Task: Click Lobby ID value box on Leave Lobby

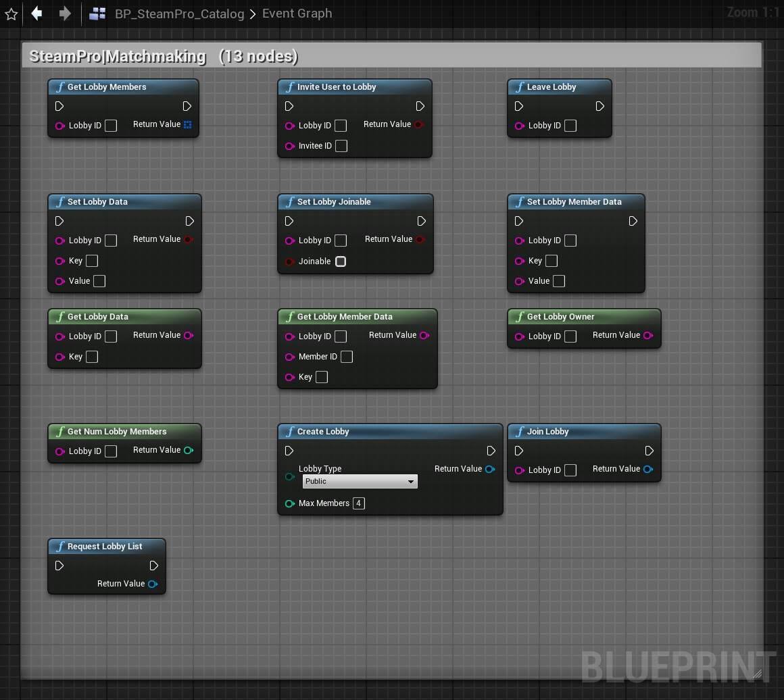Action: tap(570, 126)
